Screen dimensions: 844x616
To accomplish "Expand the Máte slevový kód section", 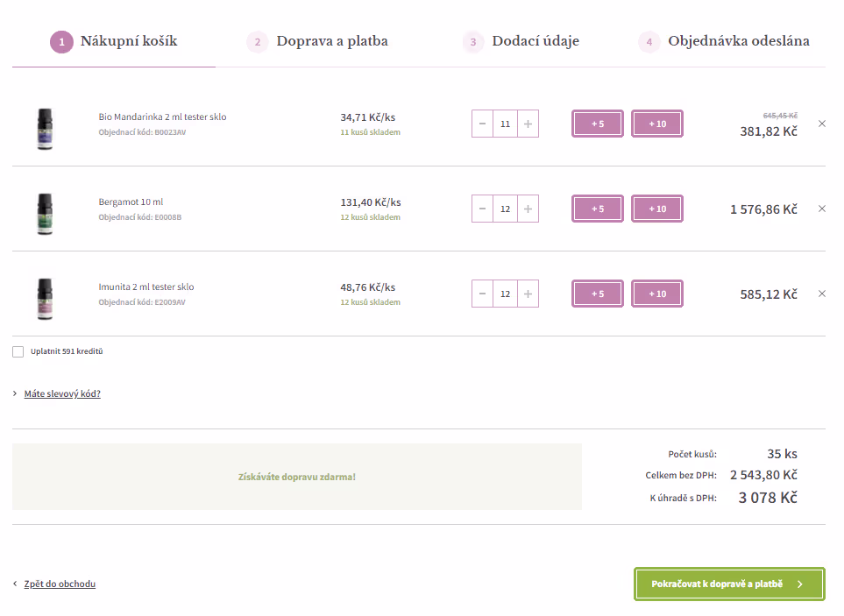I will point(62,393).
